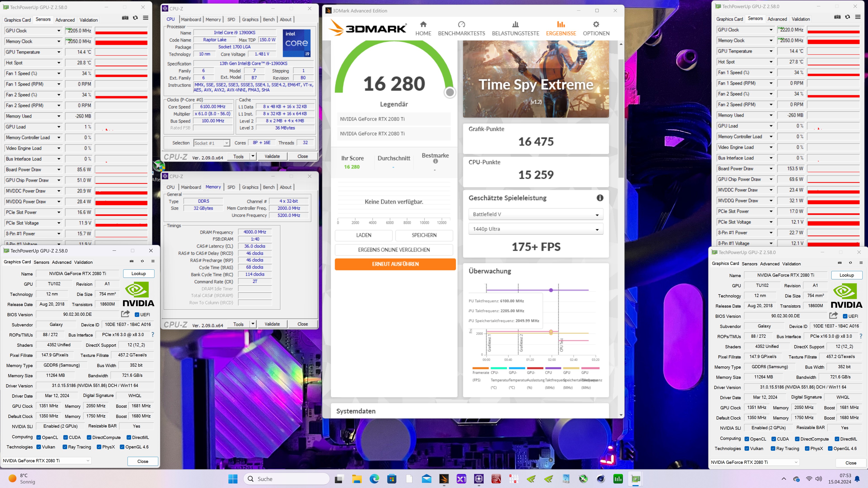Screen dimensions: 868x488
Task: Click 3DMark results vertical scrollbar
Action: click(621, 118)
